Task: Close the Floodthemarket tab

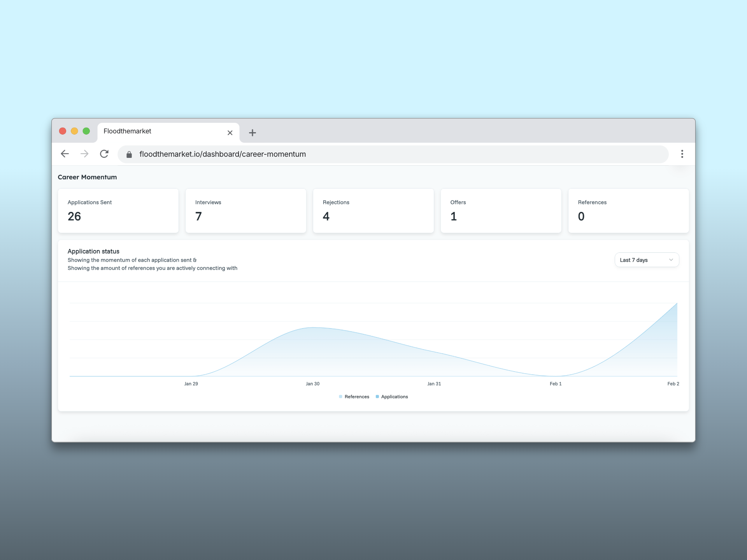Action: [x=230, y=133]
